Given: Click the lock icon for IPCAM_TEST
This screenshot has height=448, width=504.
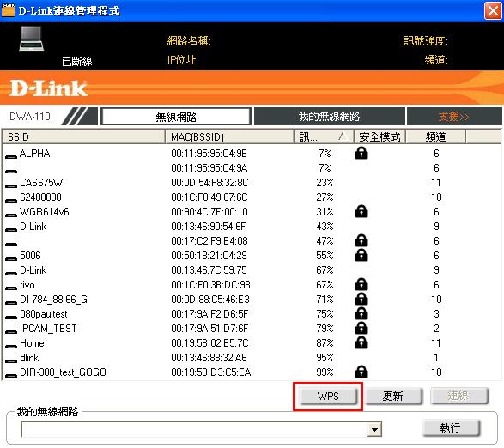Looking at the screenshot, I should [361, 328].
